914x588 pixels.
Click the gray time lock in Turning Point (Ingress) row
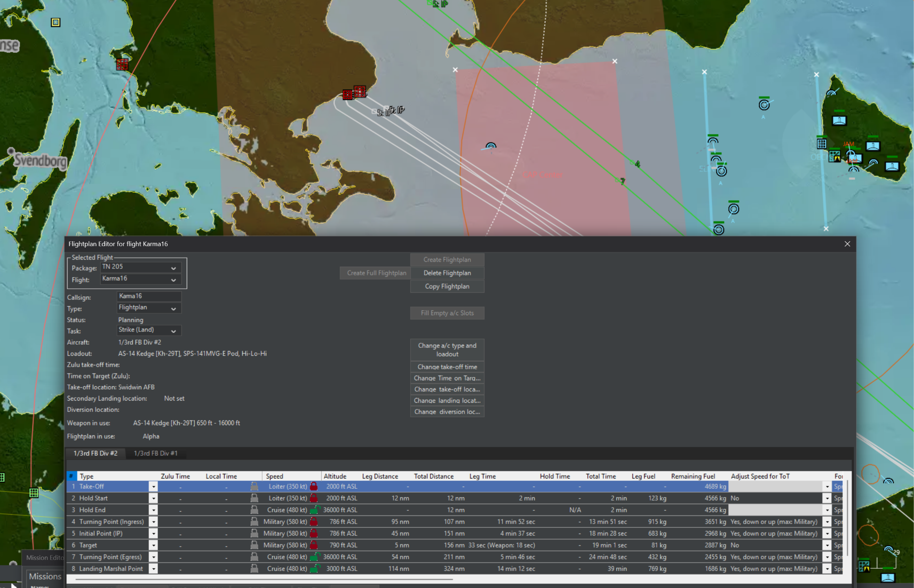255,521
